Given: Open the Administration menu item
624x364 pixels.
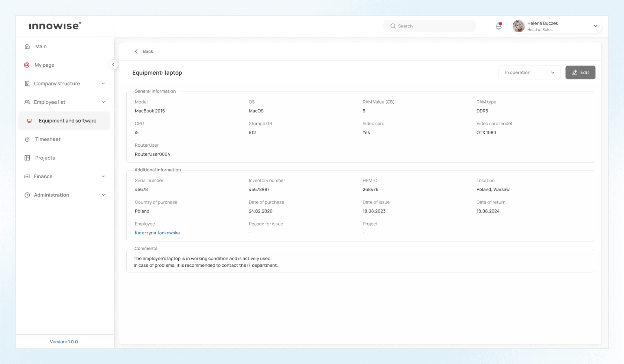Looking at the screenshot, I should tap(52, 195).
